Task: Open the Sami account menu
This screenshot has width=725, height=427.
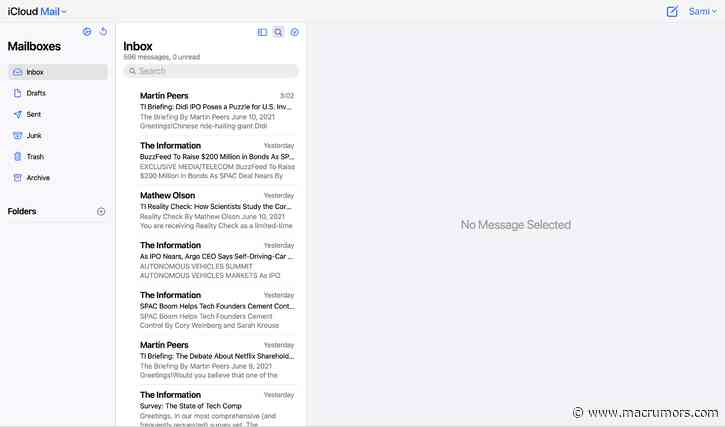Action: pos(702,12)
